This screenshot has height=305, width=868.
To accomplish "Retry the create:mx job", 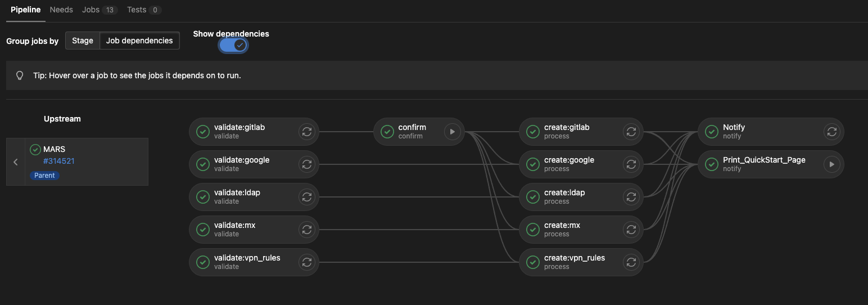I will click(x=631, y=230).
